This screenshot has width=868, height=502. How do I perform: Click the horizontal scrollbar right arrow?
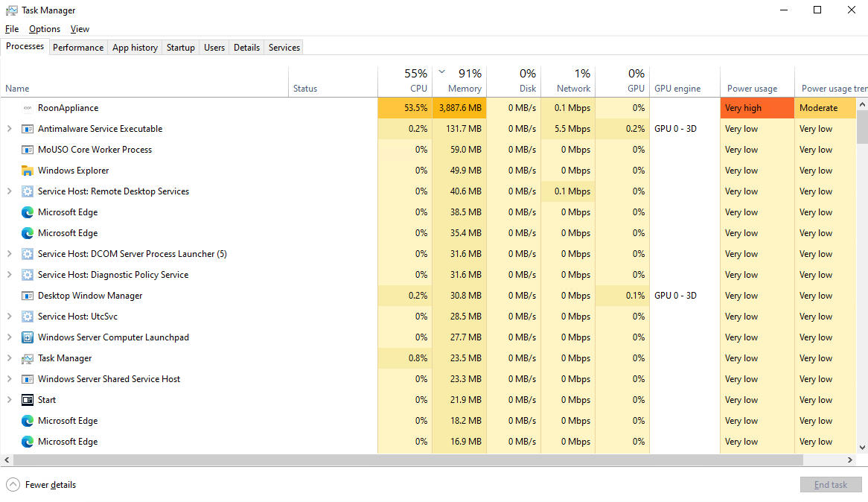point(849,460)
